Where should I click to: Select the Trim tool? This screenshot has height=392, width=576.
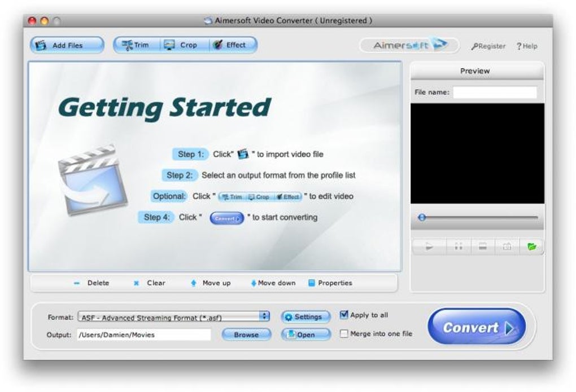136,45
